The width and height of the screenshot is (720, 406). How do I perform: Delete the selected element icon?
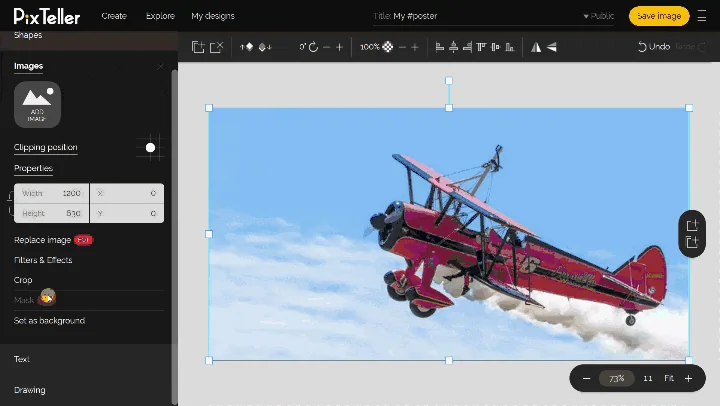click(x=216, y=47)
